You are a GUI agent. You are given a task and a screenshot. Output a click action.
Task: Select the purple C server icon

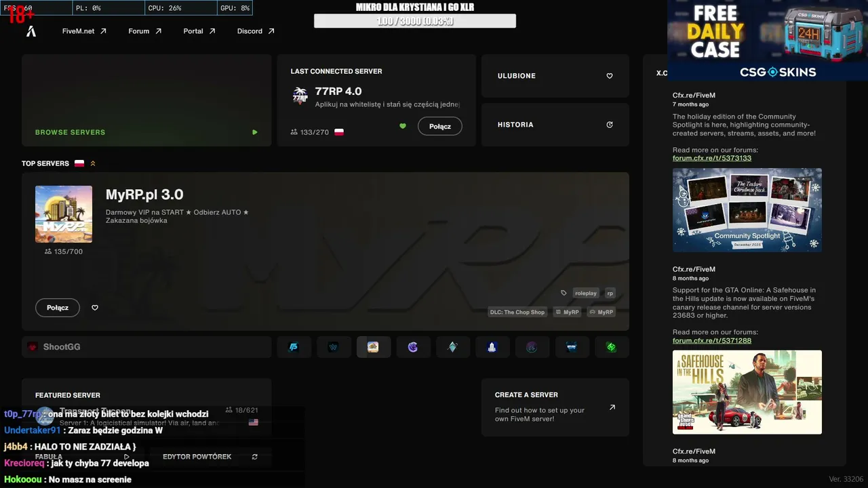click(413, 347)
